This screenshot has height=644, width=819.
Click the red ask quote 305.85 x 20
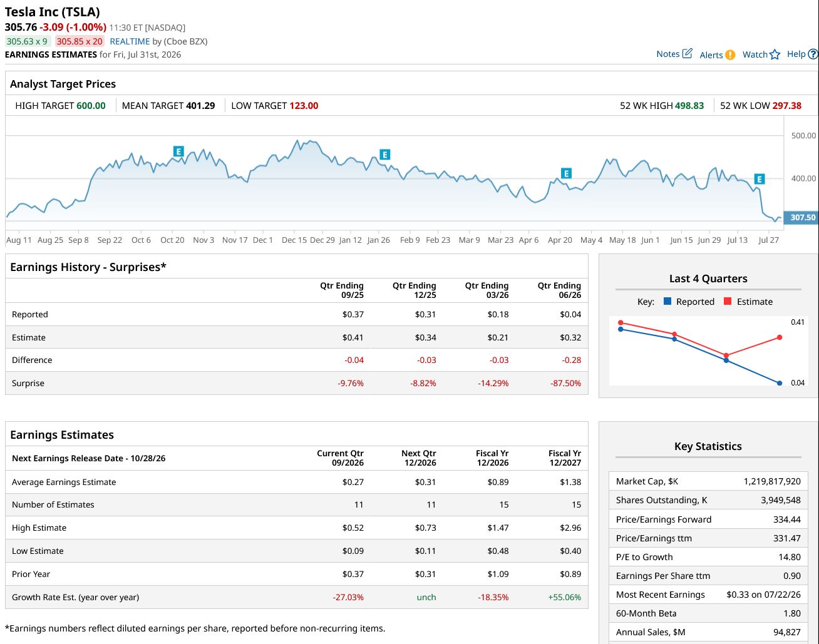80,41
